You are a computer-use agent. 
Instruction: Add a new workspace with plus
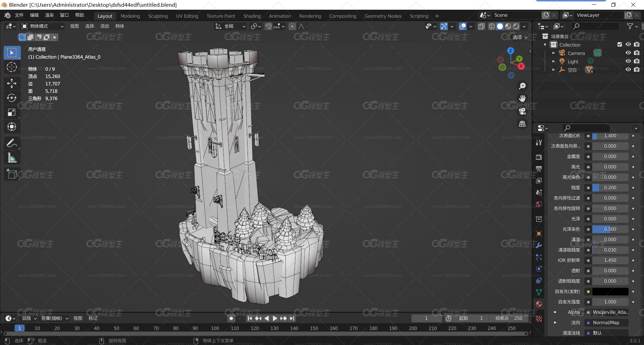tap(437, 16)
